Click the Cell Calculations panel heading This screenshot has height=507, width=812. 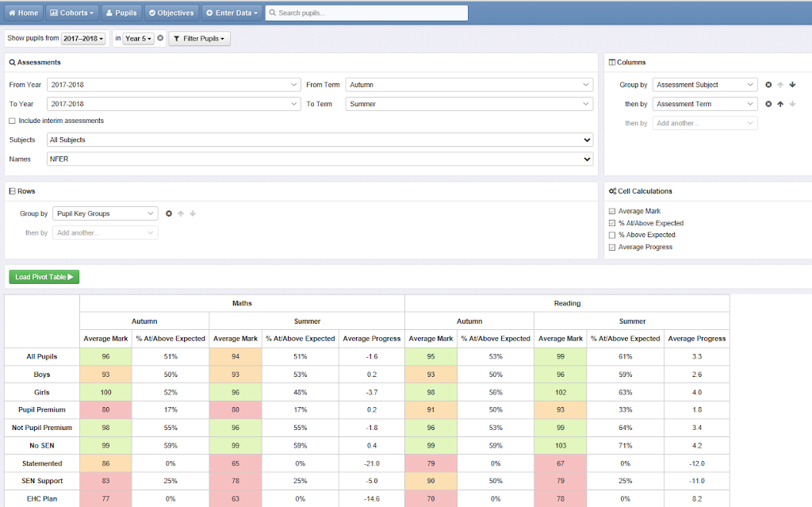pyautogui.click(x=641, y=191)
